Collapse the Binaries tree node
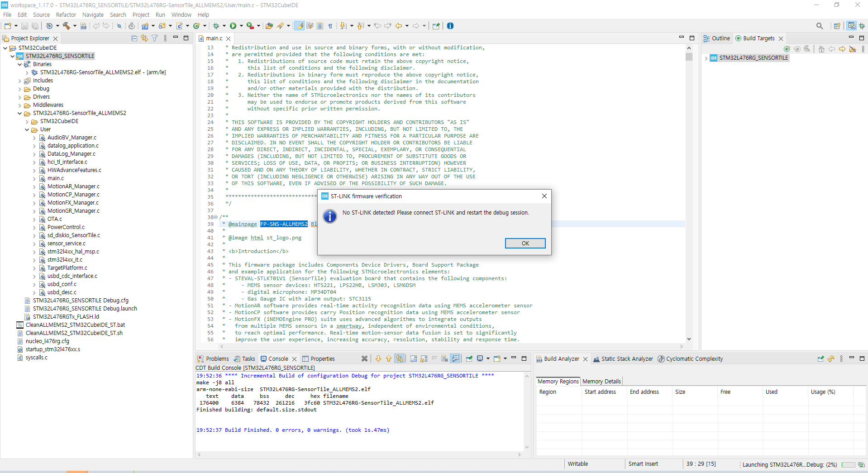The image size is (868, 473). [x=19, y=64]
